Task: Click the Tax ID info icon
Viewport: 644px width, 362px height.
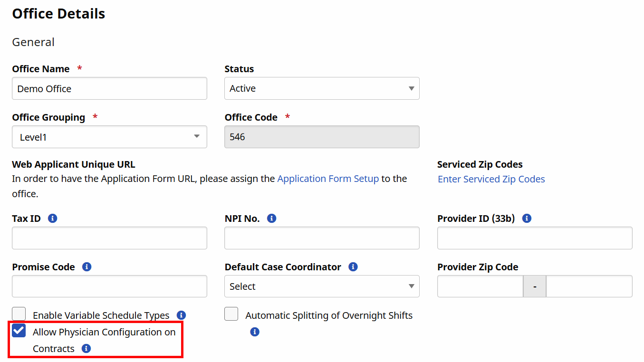Action: pos(52,218)
